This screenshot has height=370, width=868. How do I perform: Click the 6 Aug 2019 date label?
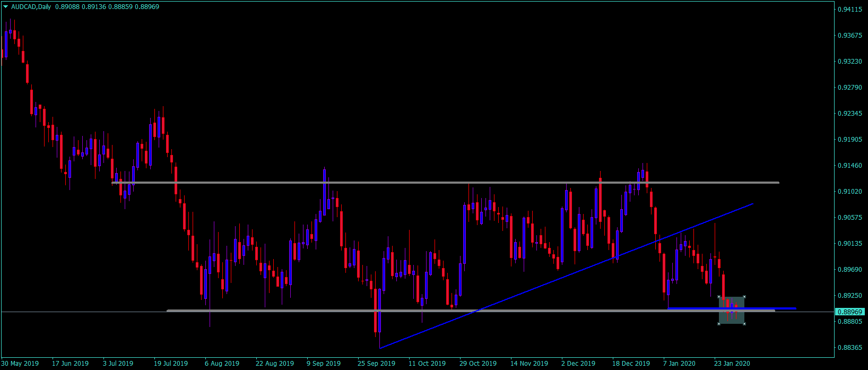tap(222, 364)
